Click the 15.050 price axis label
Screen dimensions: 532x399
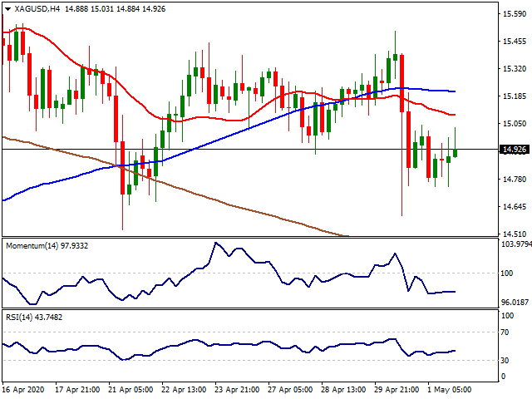[x=515, y=124]
